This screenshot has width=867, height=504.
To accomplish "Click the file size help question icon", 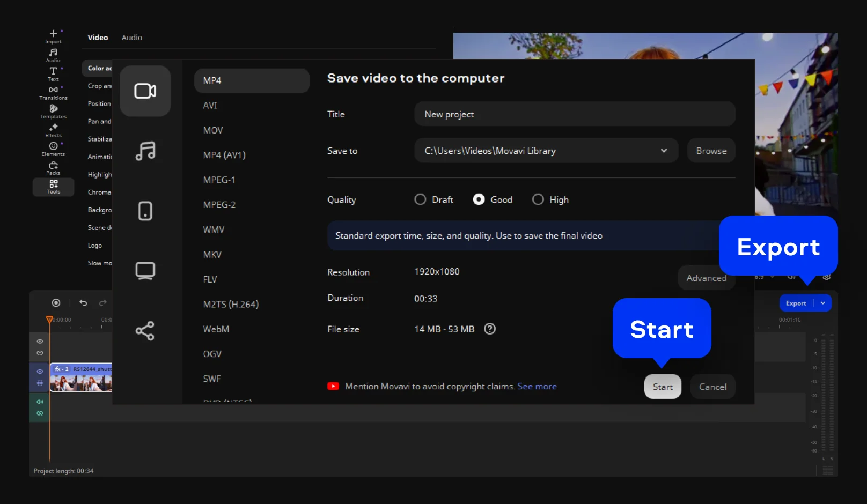I will coord(489,329).
